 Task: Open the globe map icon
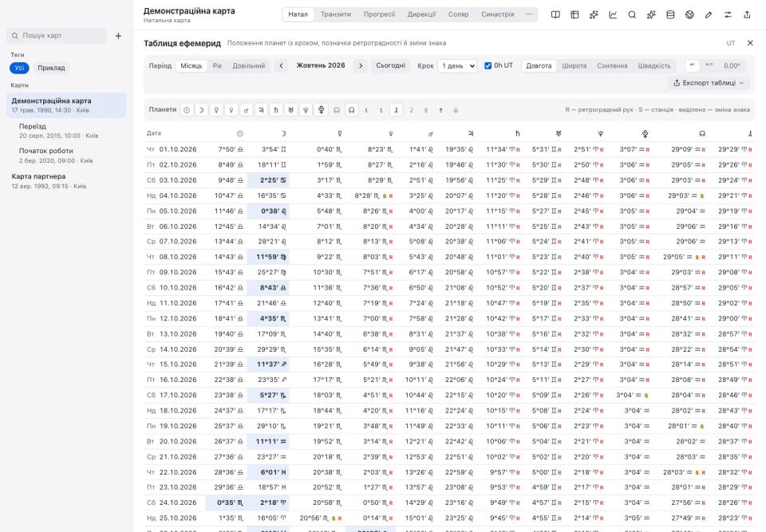click(x=689, y=14)
